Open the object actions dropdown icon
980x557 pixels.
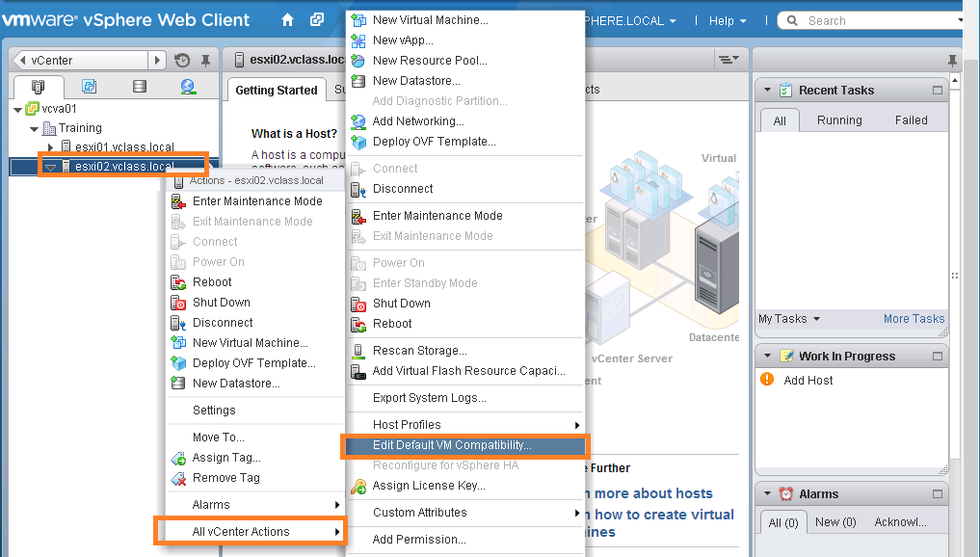(728, 60)
